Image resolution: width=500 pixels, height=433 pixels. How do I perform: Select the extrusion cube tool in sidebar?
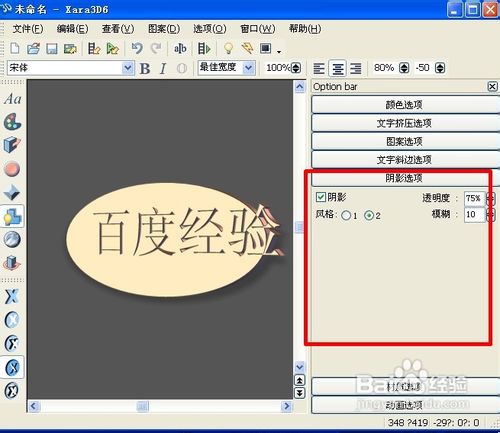pyautogui.click(x=12, y=145)
